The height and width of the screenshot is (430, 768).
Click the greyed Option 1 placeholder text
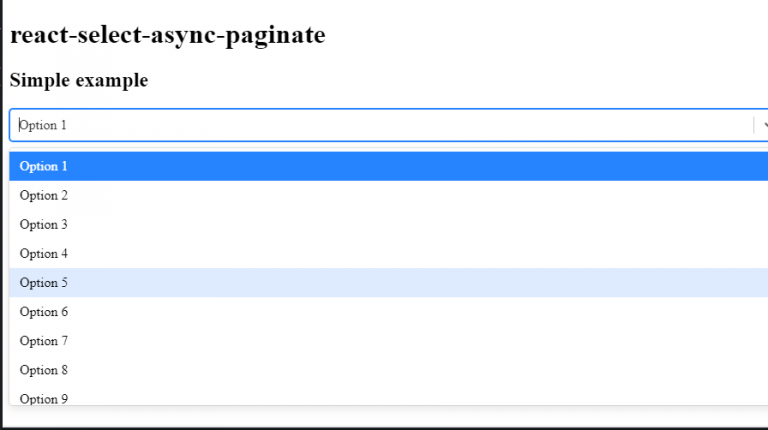43,125
